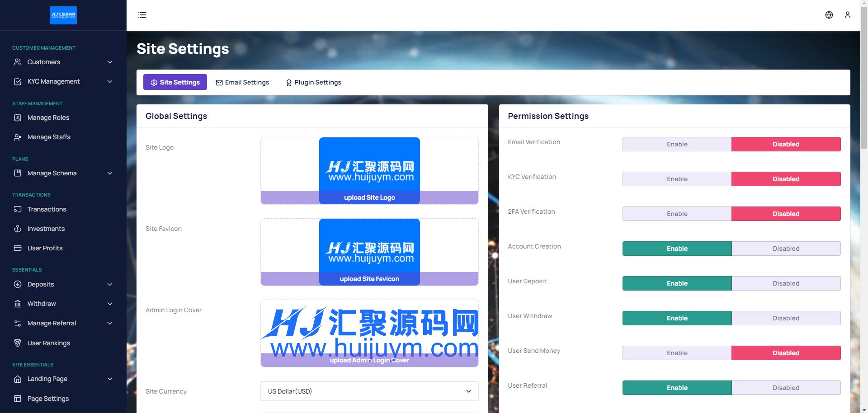Click the Deposits download-circle icon

(x=18, y=284)
